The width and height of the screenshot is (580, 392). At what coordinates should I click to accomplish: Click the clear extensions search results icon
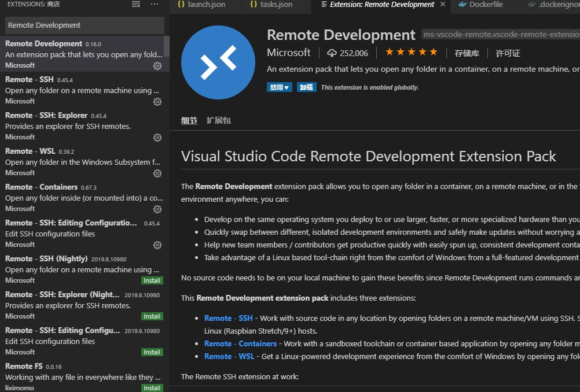click(x=136, y=5)
